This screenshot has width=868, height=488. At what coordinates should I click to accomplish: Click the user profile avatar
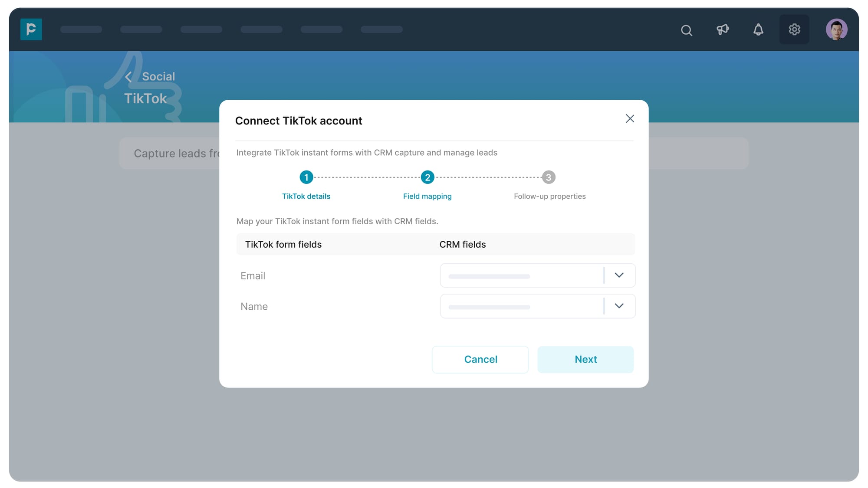[x=836, y=29]
